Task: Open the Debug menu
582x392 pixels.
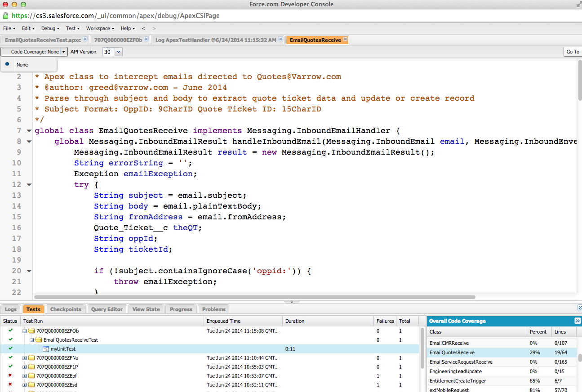Action: (50, 28)
